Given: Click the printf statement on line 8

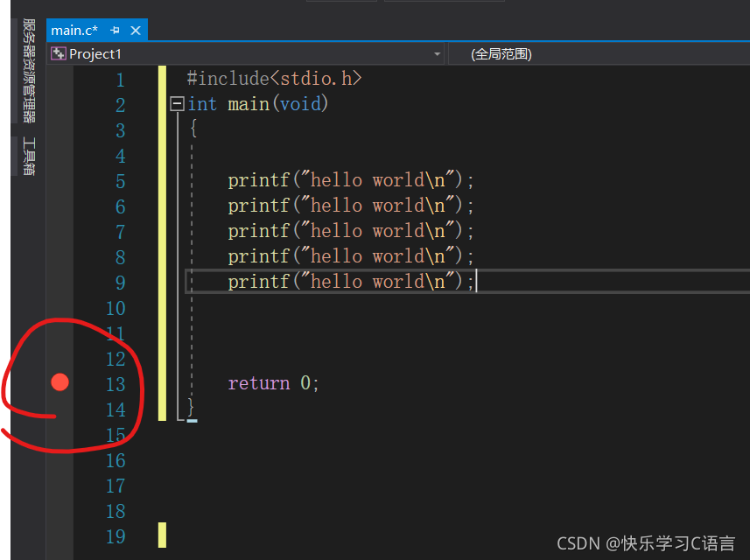Looking at the screenshot, I should click(x=351, y=256).
